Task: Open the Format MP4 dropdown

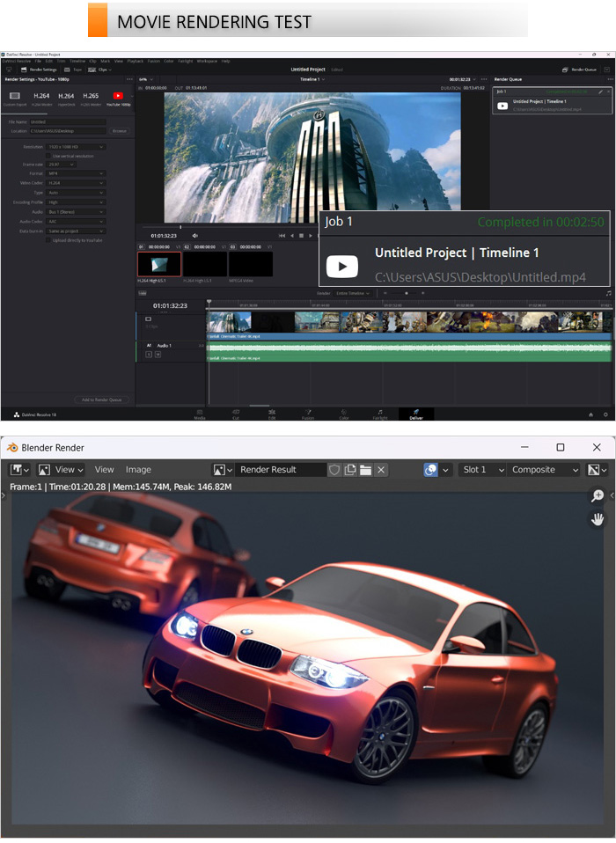Action: pyautogui.click(x=76, y=173)
